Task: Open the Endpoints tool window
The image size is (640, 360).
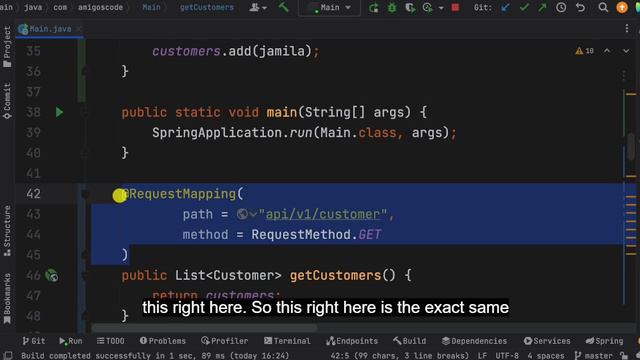Action: click(352, 341)
